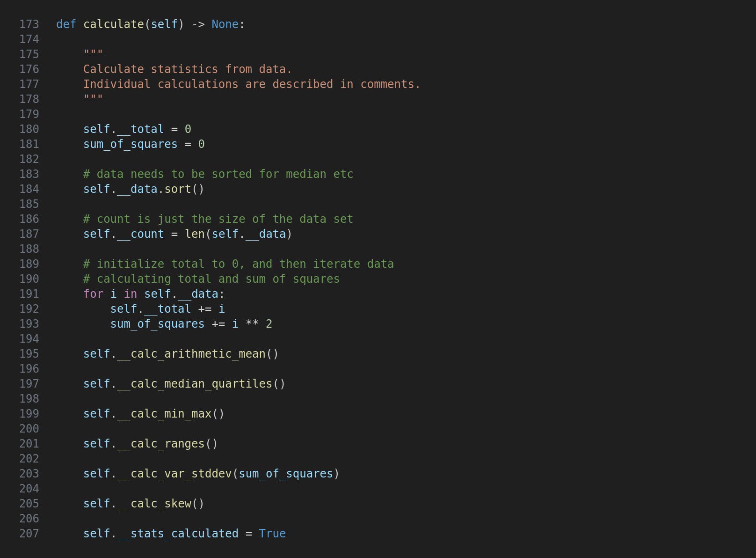The image size is (756, 558).
Task: Click the docstring line 'Calculate statistics from data.'
Action: 188,69
